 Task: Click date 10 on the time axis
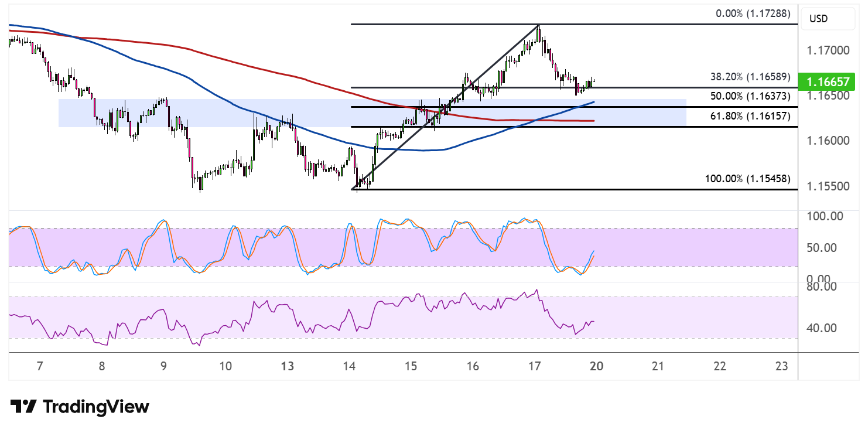tap(225, 367)
